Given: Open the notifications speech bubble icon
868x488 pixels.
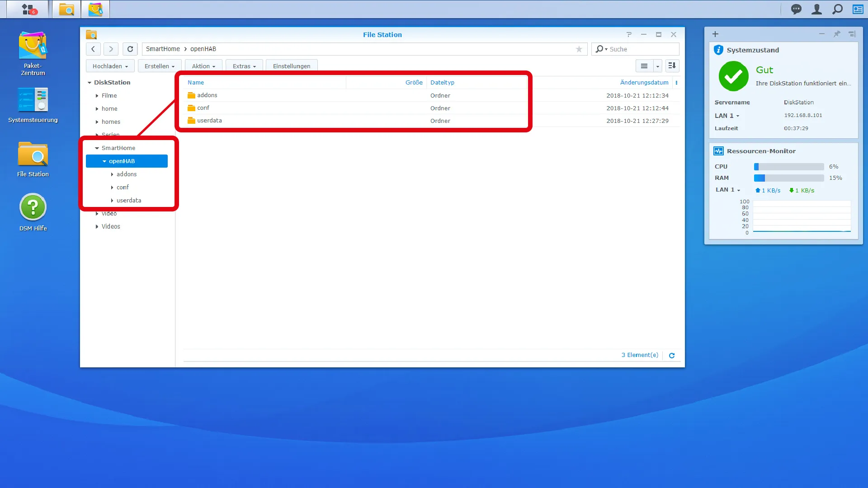Looking at the screenshot, I should (796, 9).
